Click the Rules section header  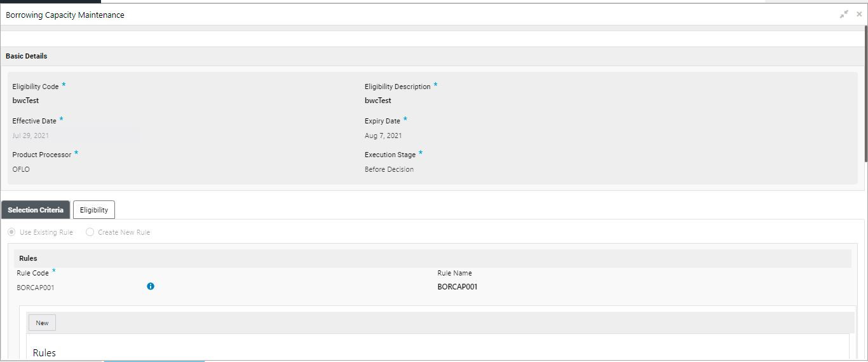coord(433,258)
